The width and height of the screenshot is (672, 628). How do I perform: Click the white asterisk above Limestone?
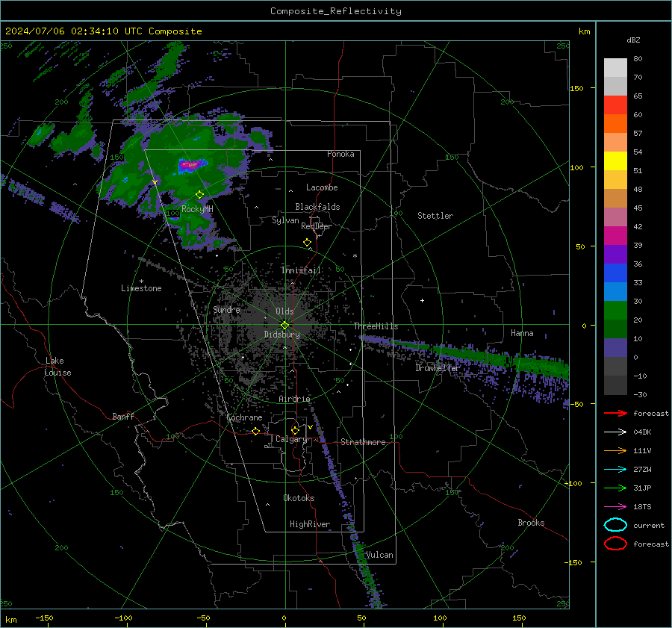[141, 282]
